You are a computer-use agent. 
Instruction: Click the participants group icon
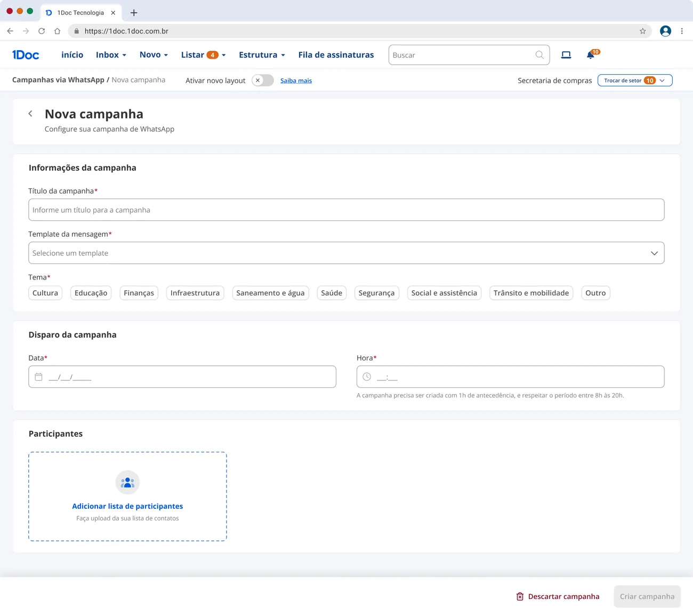click(127, 483)
